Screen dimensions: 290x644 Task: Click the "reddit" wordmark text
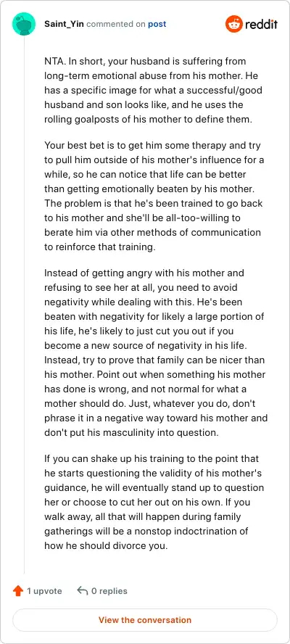point(261,24)
